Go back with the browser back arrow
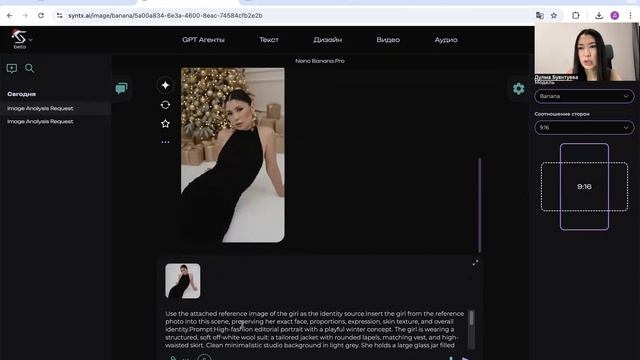640x360 pixels. point(10,16)
